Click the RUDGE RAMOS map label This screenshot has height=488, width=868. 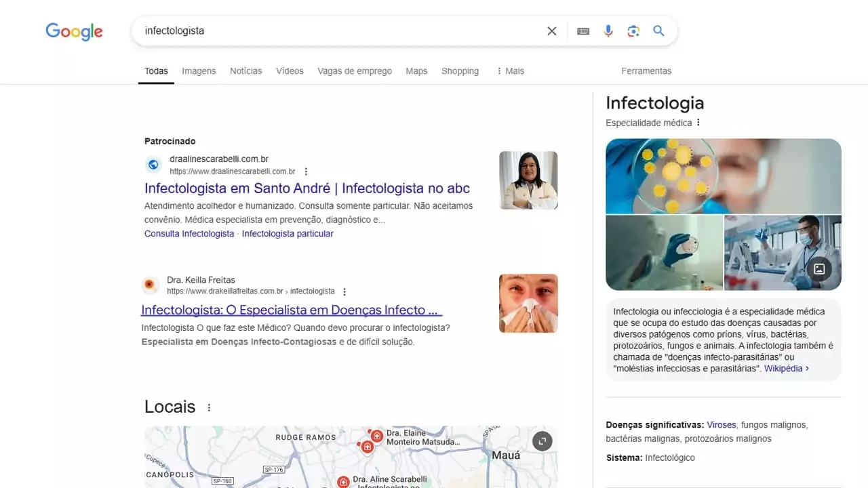coord(305,437)
